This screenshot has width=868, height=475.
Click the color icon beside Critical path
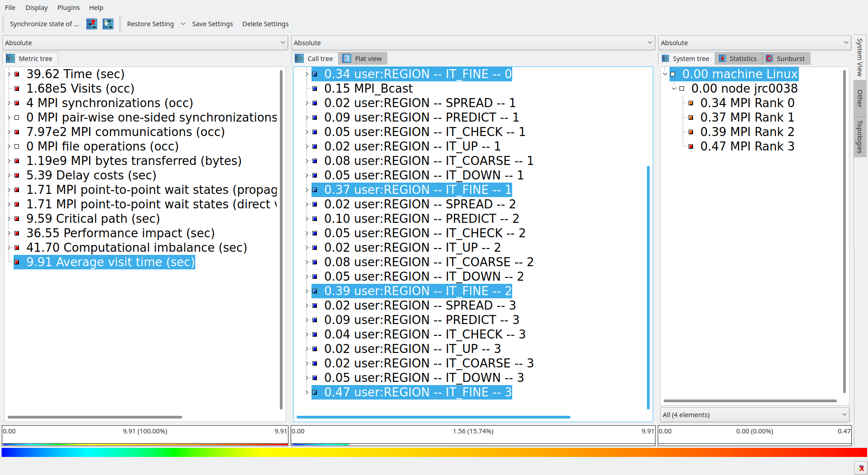pos(17,219)
